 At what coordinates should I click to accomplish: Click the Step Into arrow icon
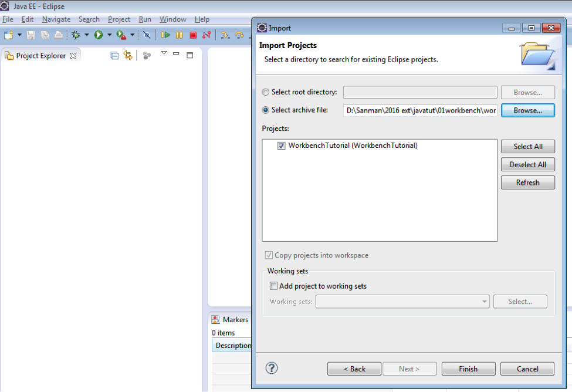(225, 35)
